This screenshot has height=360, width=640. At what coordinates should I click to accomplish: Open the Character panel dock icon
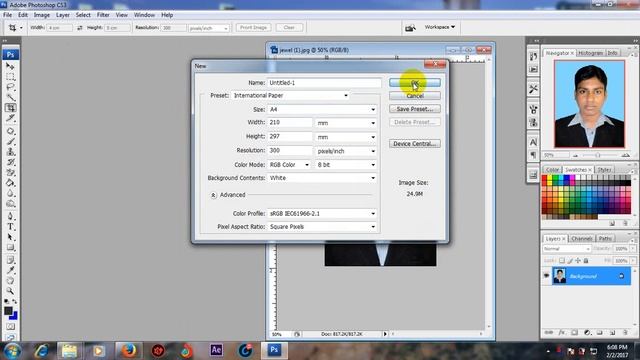[x=533, y=142]
